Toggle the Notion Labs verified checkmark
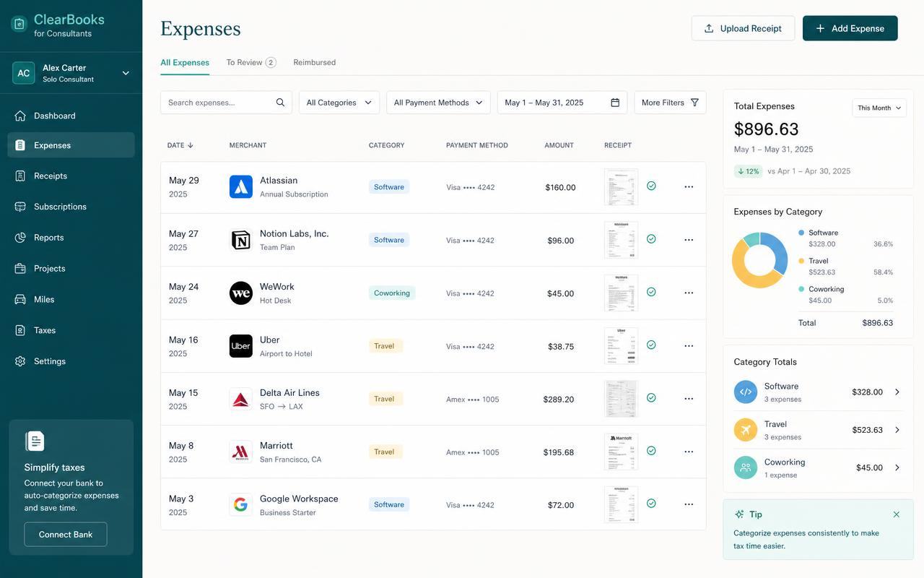The height and width of the screenshot is (578, 924). (x=651, y=238)
